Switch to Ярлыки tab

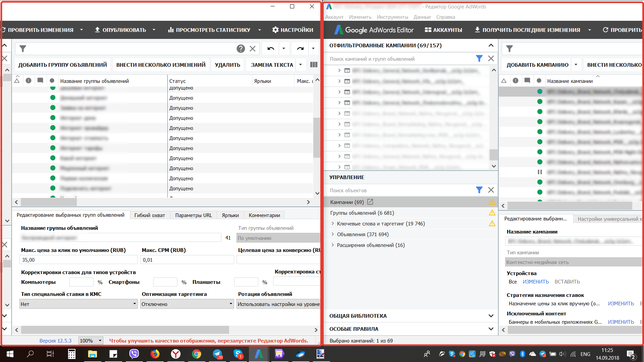pos(230,215)
